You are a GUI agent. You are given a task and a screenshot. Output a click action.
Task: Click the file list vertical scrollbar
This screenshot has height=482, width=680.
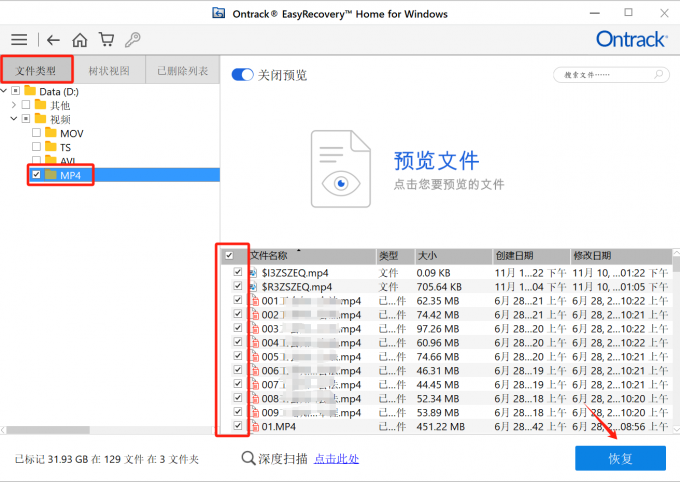(x=676, y=264)
